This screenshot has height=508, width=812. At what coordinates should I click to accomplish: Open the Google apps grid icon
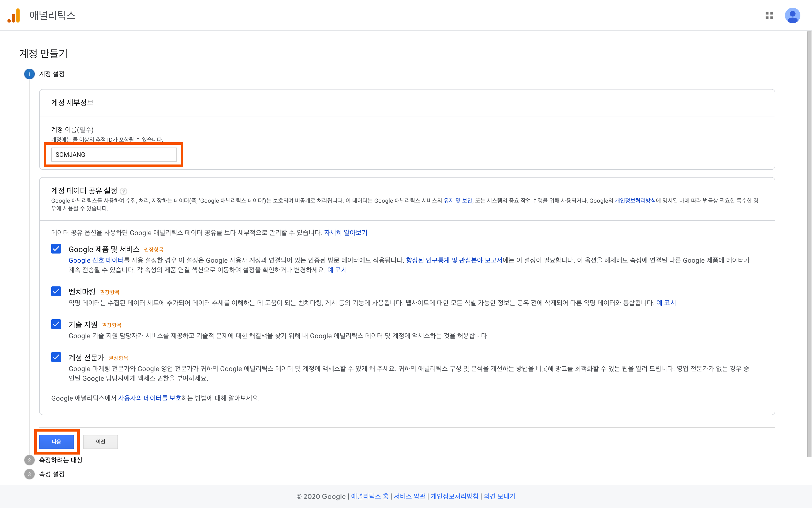[769, 15]
